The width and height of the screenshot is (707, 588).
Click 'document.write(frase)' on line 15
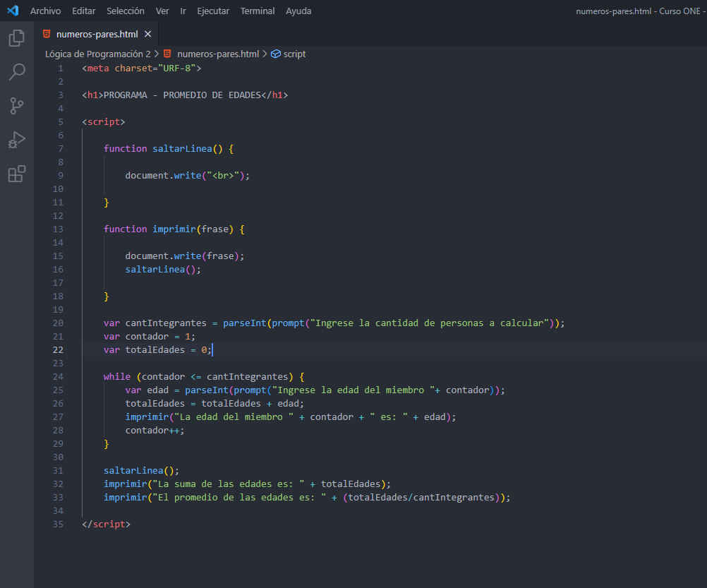tap(182, 256)
